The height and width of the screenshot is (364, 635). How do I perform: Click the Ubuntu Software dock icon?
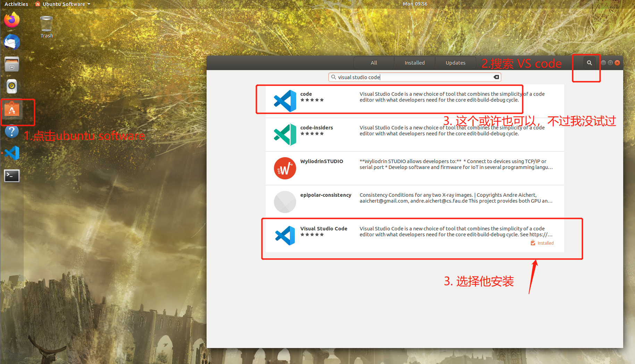click(12, 110)
